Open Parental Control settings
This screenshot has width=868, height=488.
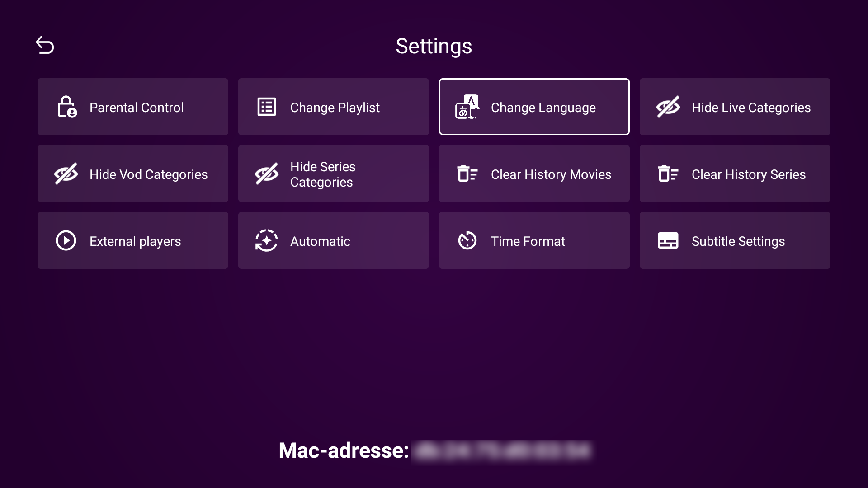pyautogui.click(x=137, y=108)
